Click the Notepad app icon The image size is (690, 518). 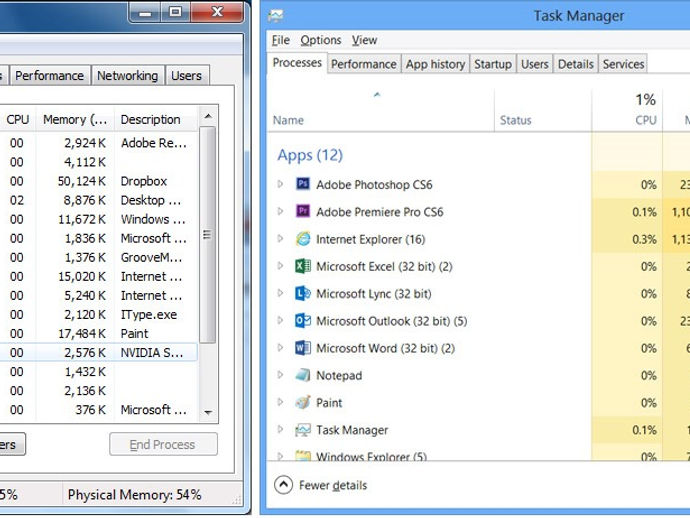(x=303, y=375)
